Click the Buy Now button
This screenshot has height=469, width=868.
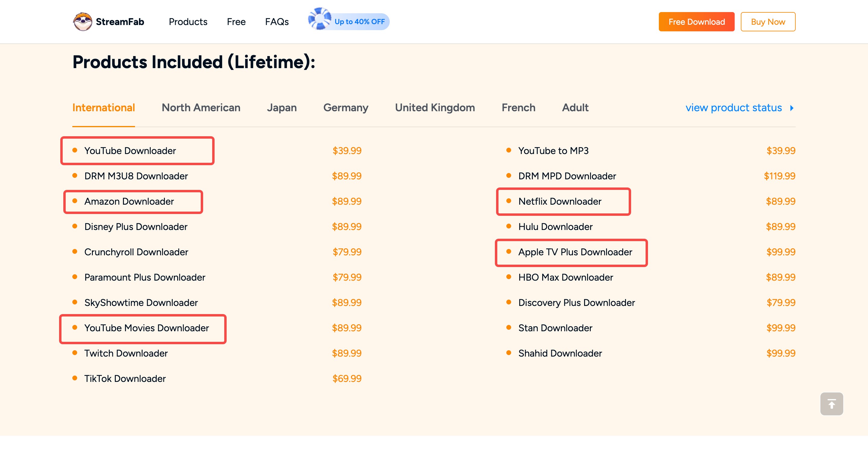click(768, 22)
